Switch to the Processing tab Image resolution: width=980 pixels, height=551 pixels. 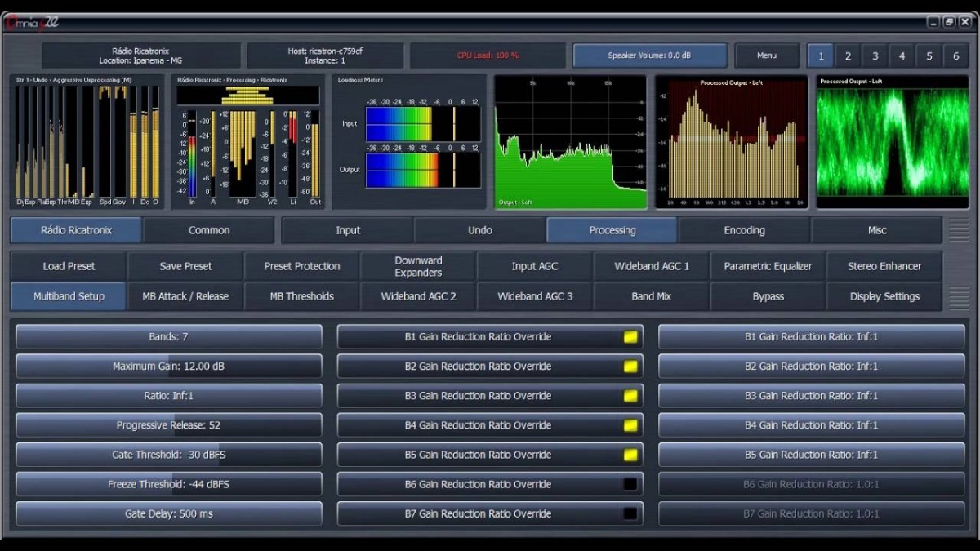click(612, 230)
